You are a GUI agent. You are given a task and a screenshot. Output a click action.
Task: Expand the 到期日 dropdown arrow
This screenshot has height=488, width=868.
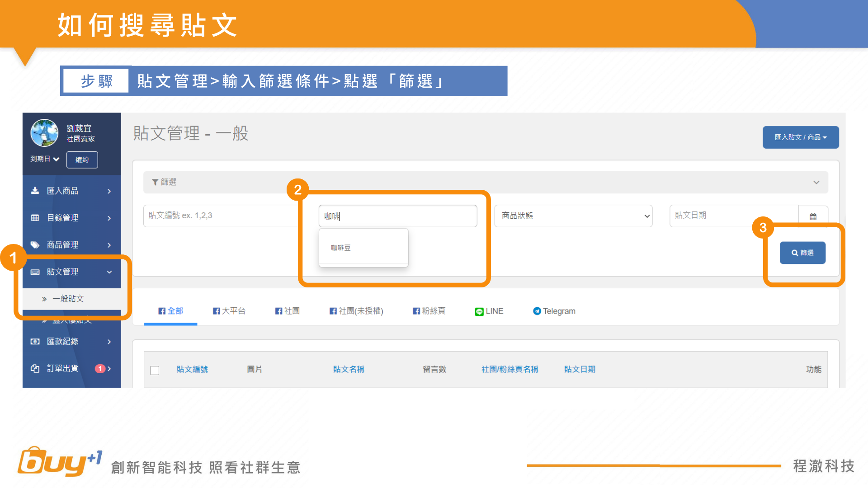[x=56, y=159]
